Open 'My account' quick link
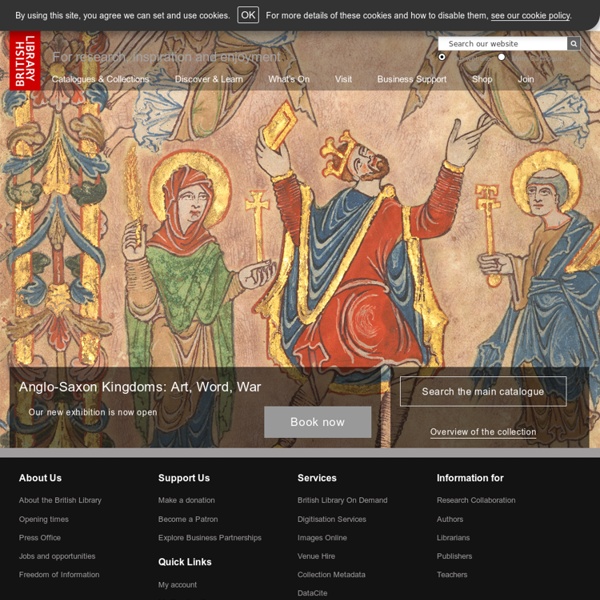The image size is (600, 600). (178, 585)
